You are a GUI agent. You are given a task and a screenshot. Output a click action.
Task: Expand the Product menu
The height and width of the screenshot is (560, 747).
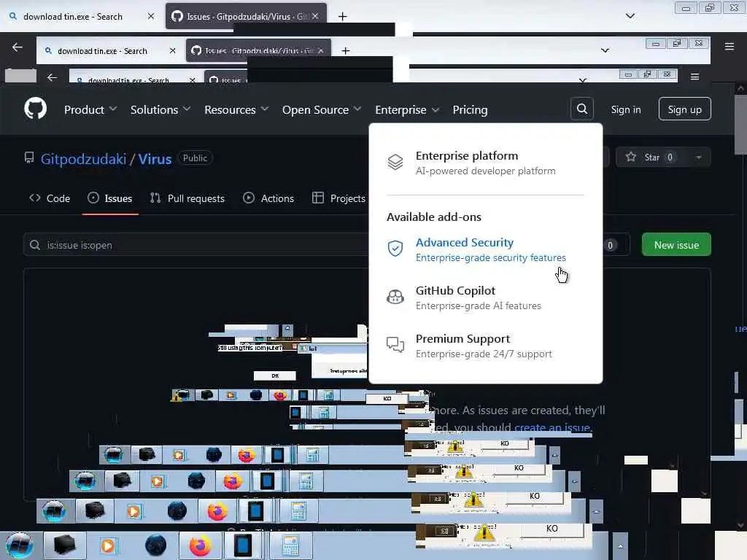pyautogui.click(x=90, y=109)
